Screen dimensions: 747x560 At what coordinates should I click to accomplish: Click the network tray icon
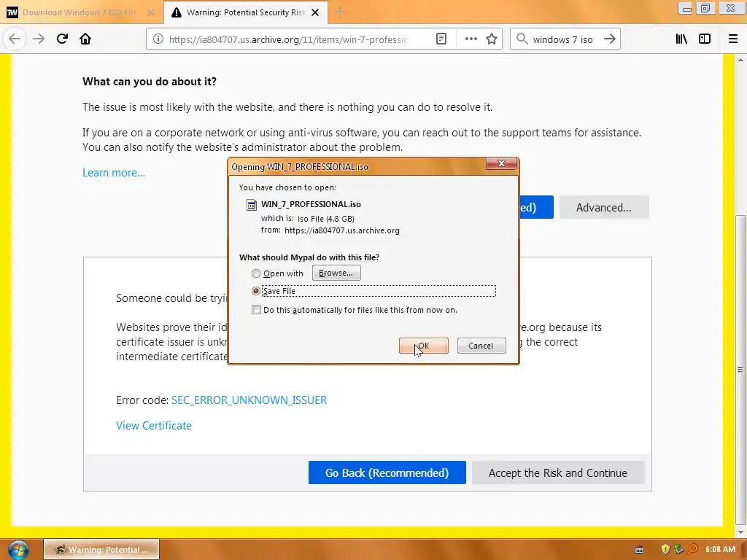(679, 549)
